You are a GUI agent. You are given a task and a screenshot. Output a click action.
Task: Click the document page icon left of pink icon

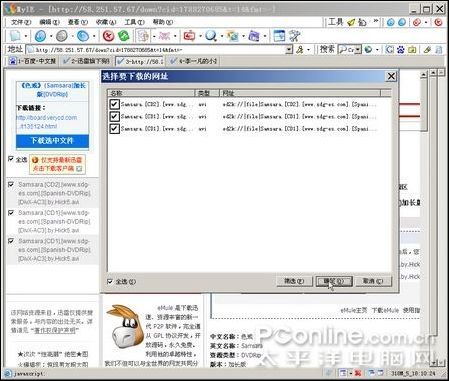click(x=143, y=36)
